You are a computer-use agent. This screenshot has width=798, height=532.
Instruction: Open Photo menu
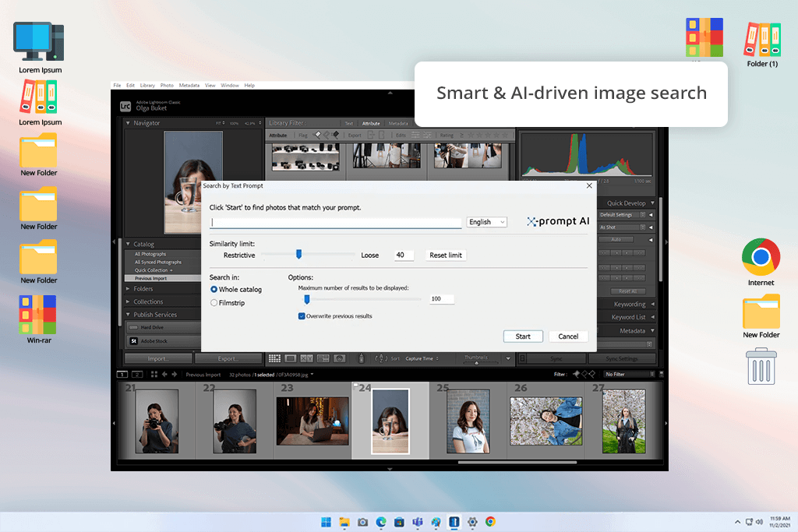coord(167,86)
